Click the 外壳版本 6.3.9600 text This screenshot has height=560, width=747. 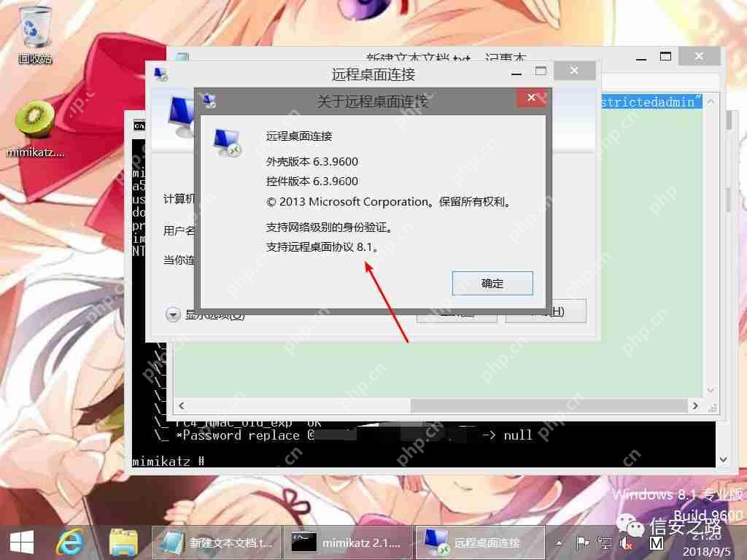[x=312, y=161]
